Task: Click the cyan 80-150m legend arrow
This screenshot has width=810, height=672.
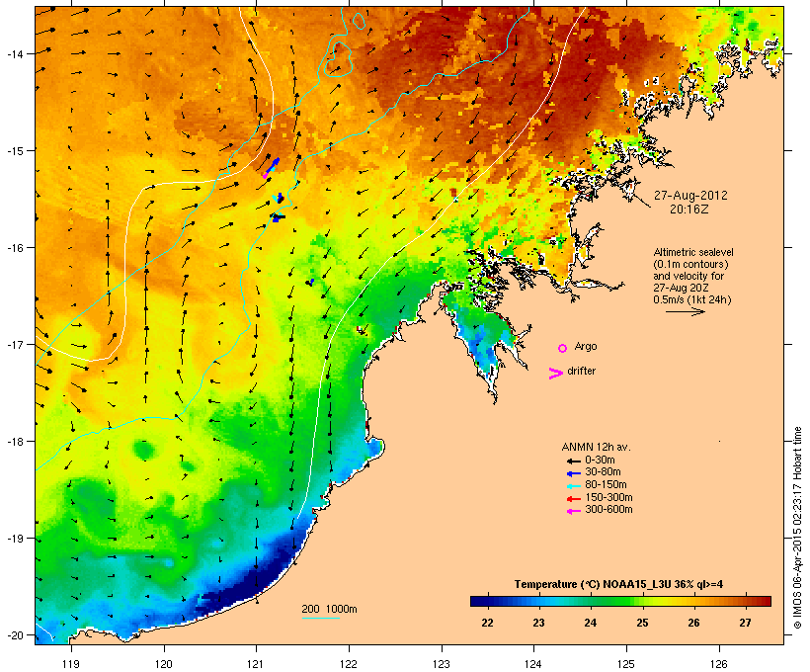Action: coord(573,486)
